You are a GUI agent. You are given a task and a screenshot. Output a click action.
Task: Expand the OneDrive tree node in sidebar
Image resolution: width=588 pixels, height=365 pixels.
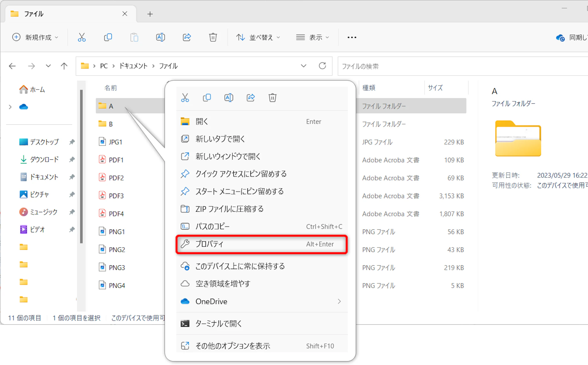pyautogui.click(x=10, y=107)
